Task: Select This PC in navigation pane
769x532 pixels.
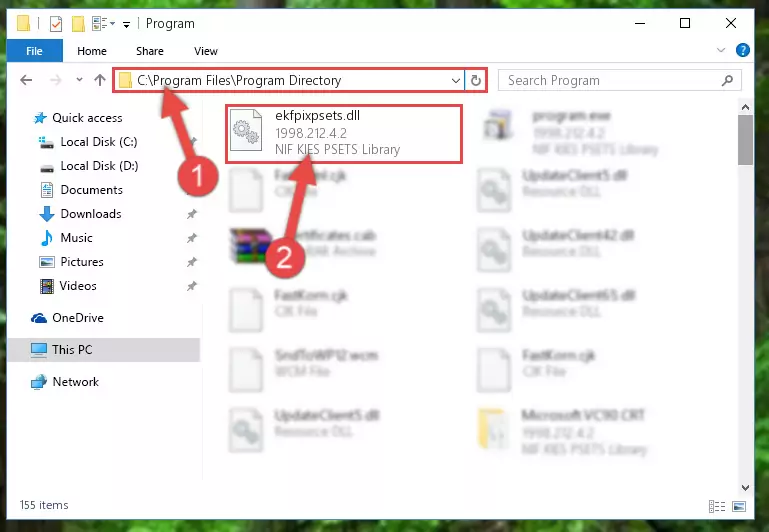Action: click(x=103, y=350)
